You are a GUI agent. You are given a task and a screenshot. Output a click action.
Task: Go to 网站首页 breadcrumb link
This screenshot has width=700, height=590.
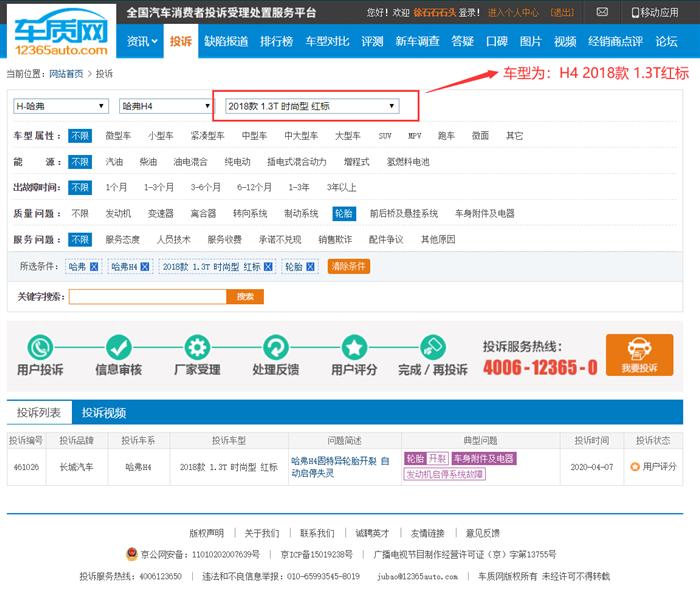[66, 74]
